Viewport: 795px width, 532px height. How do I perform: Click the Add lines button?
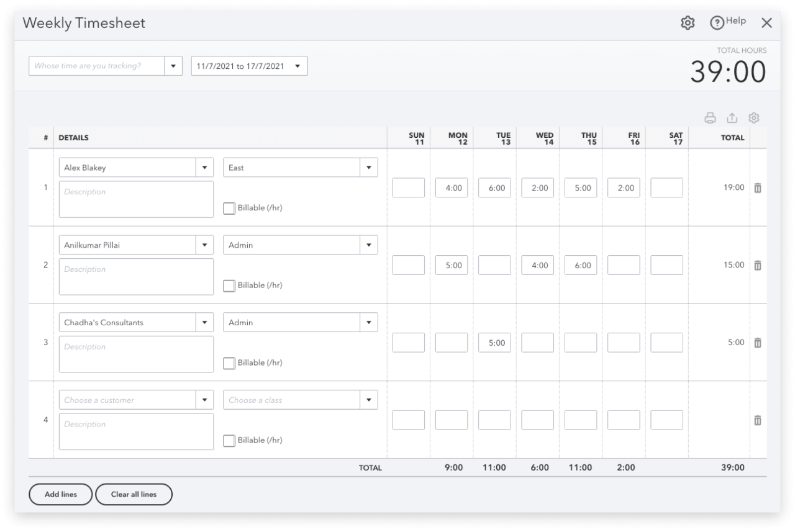point(61,494)
